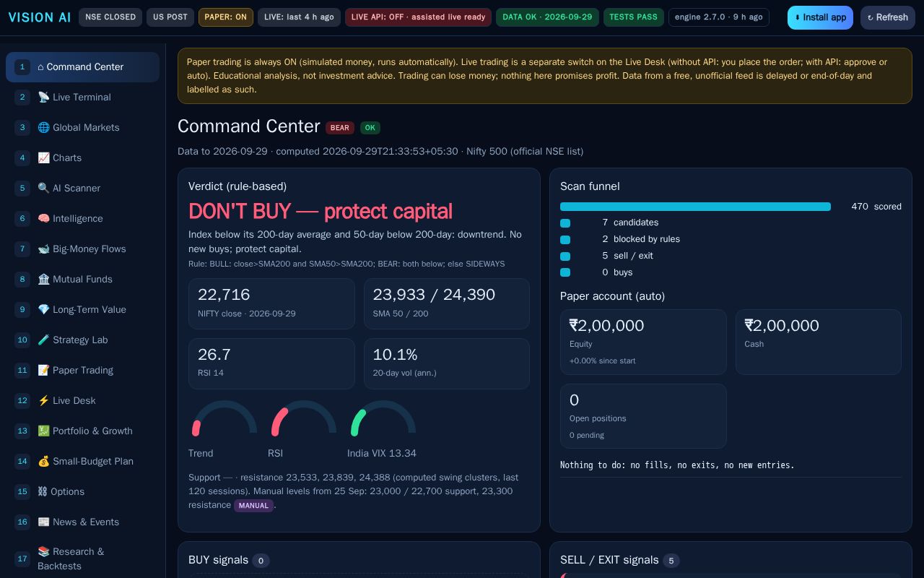Open Research & Backtests section
The image size is (924, 578).
(x=82, y=558)
